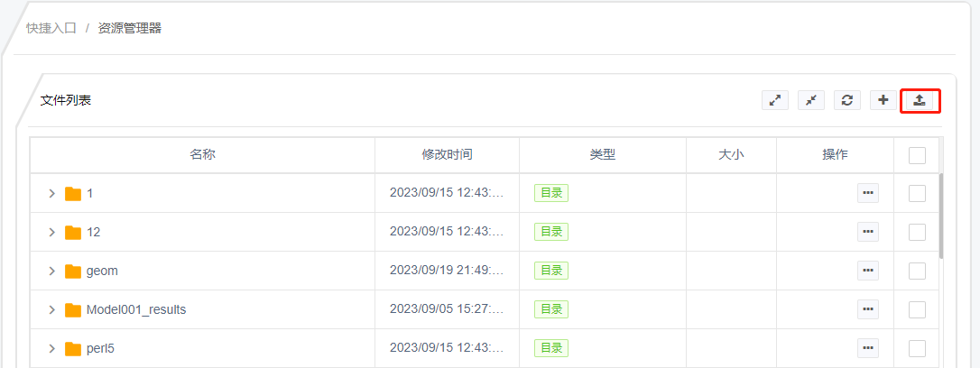Screen dimensions: 980x368
Task: Open more-actions menu for Model001_results
Action: 867,309
